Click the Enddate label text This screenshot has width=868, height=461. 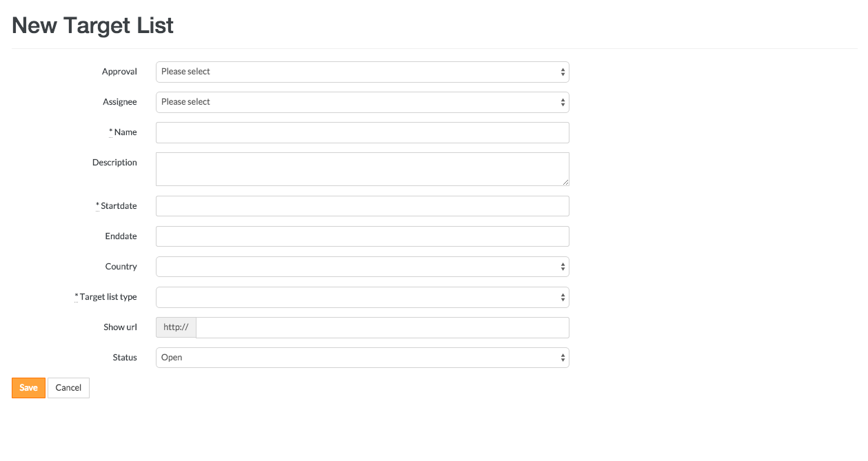click(x=121, y=236)
